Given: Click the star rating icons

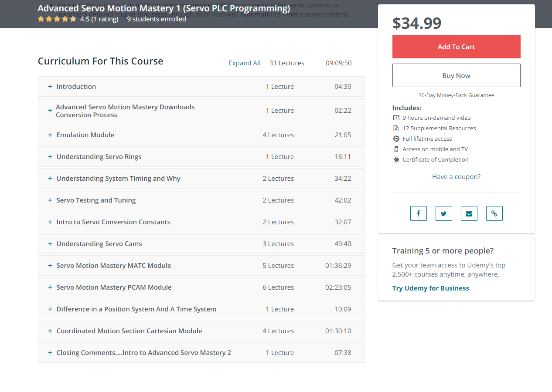Looking at the screenshot, I should 57,19.
